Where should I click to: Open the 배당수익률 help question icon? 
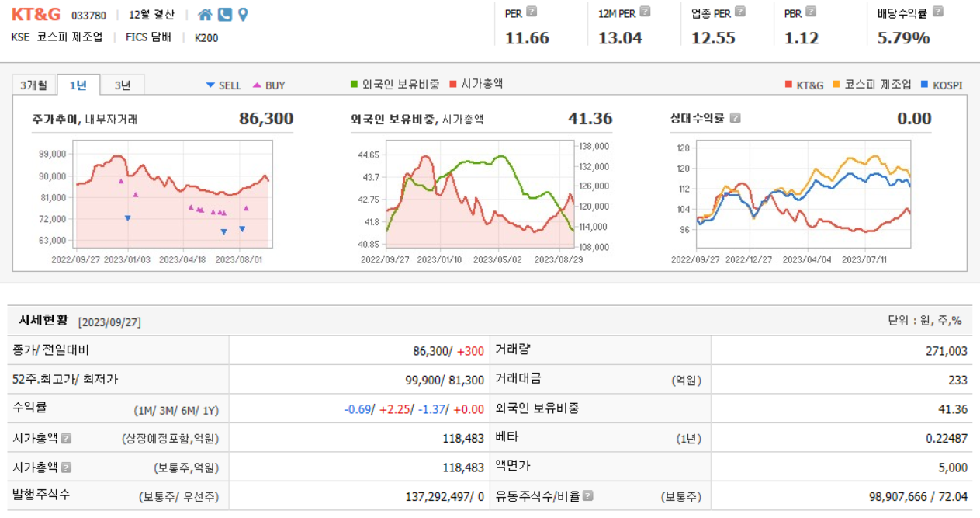[938, 12]
